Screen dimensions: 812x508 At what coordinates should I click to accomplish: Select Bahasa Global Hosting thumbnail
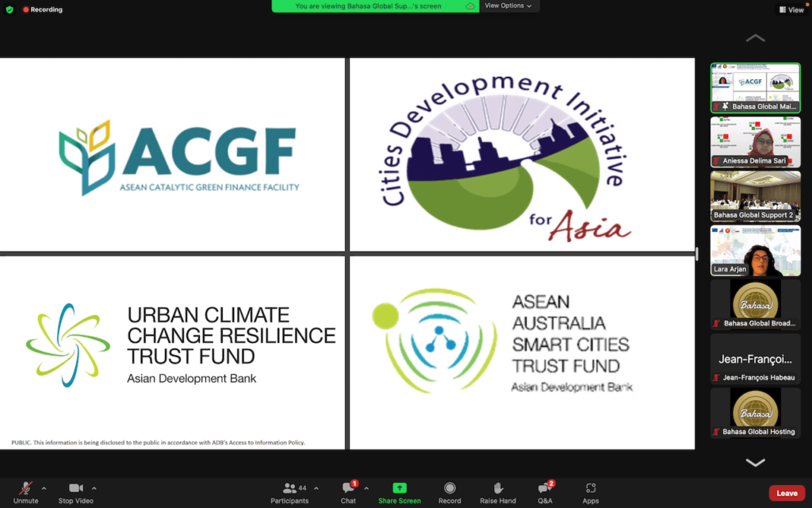(755, 413)
